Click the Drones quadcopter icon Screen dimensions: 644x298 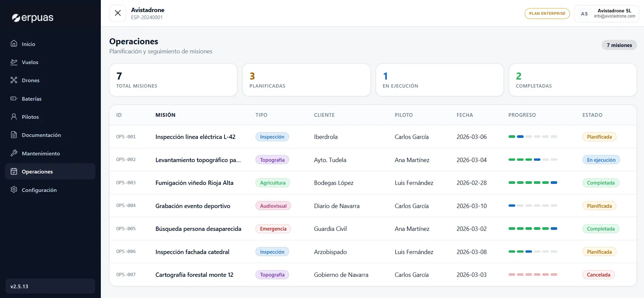[x=14, y=80]
